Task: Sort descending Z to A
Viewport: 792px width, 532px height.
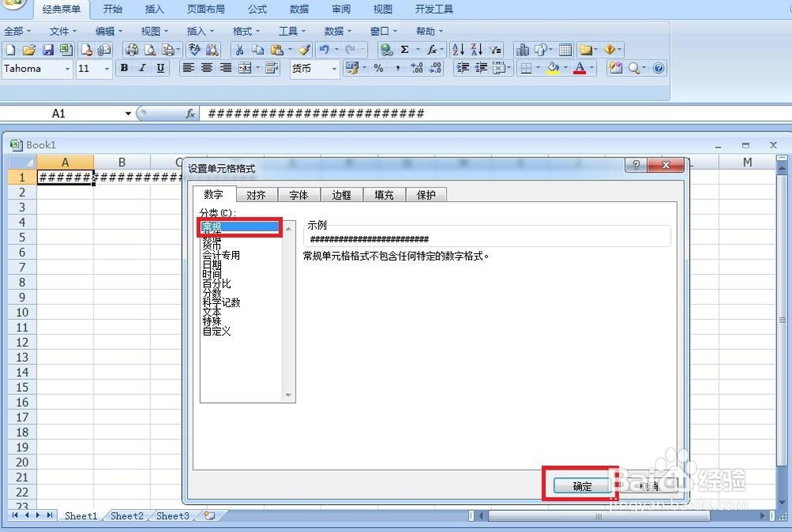Action: 477,49
